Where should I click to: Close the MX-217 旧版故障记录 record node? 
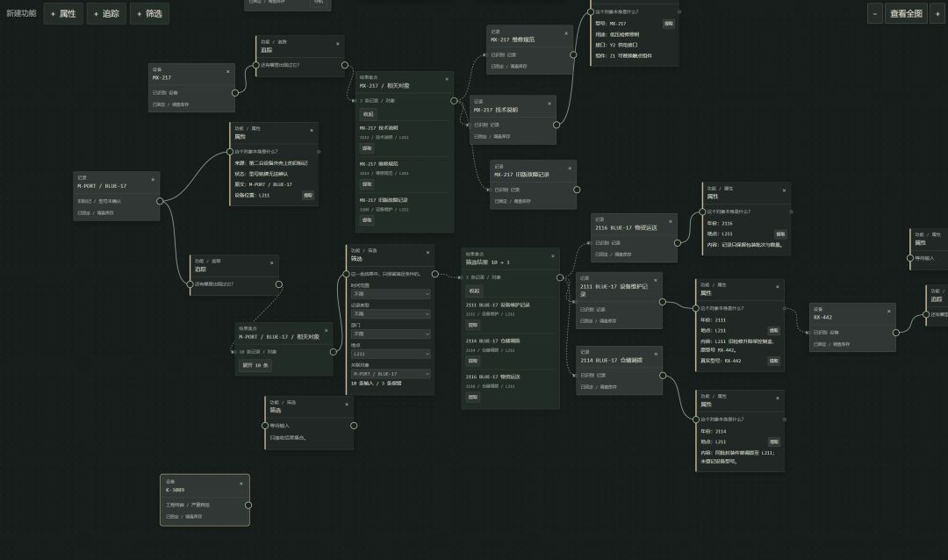pyautogui.click(x=570, y=169)
